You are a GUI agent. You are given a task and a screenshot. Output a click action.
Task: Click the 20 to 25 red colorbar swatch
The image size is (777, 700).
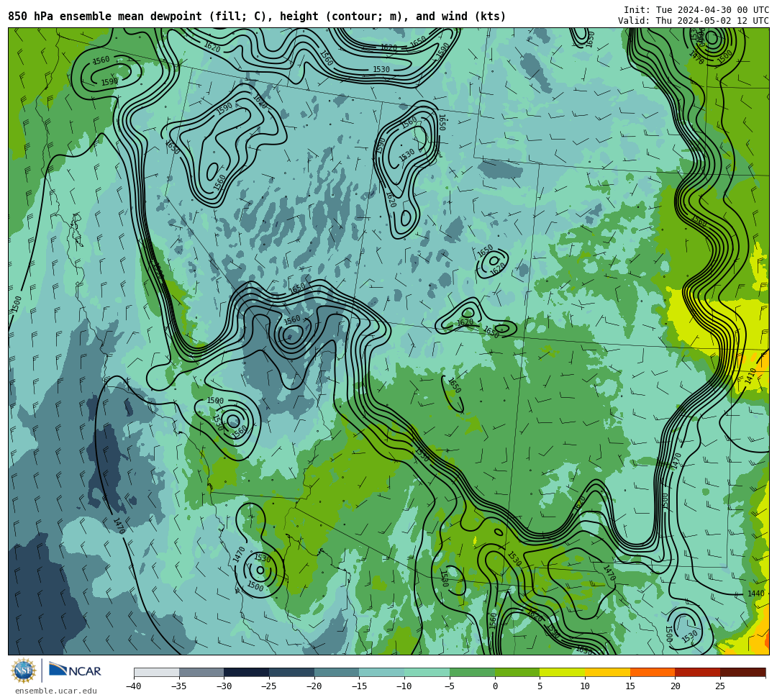coord(698,672)
